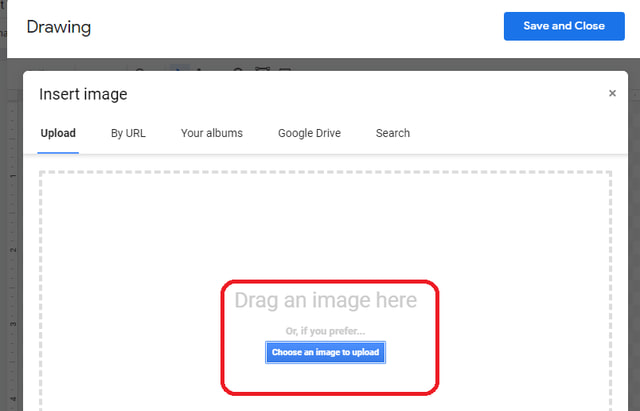
Task: Click the 'Or, if you prefer...' text
Action: pos(325,331)
